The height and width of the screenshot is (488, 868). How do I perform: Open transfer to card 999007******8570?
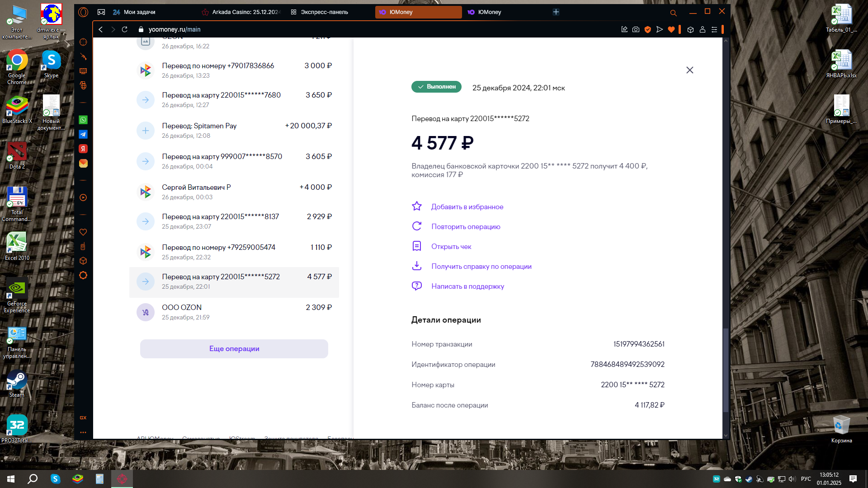[x=234, y=161]
